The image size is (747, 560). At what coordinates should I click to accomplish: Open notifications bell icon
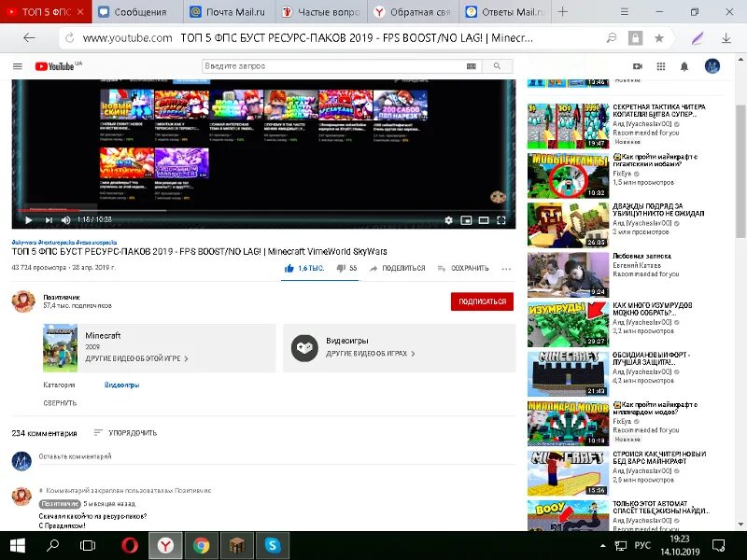coord(684,66)
